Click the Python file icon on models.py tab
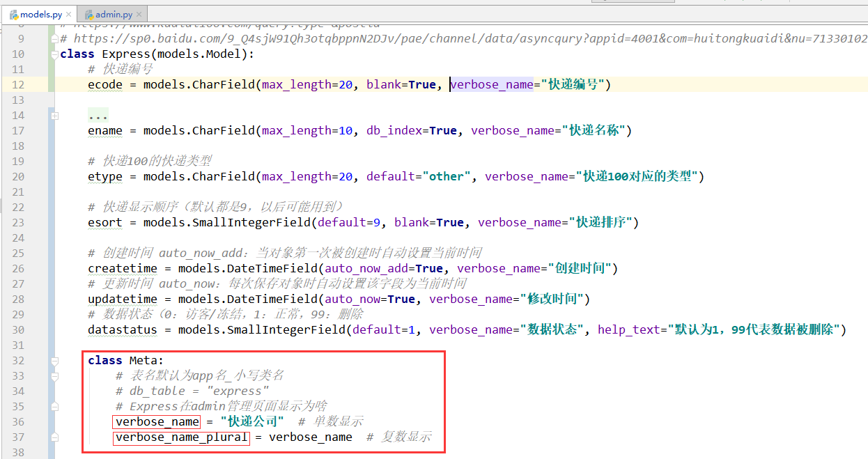 (x=13, y=15)
